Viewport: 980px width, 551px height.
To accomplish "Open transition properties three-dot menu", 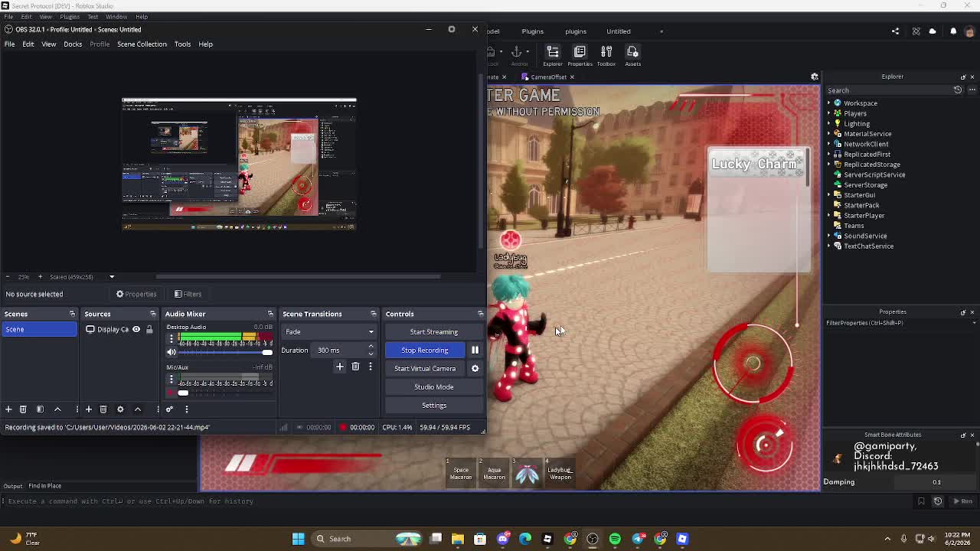I will click(x=371, y=367).
